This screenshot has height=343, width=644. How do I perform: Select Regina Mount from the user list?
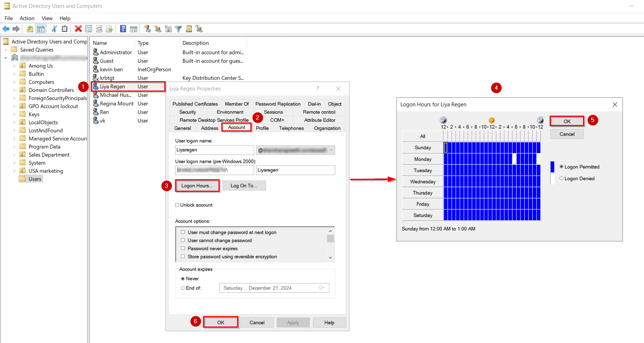(x=116, y=103)
